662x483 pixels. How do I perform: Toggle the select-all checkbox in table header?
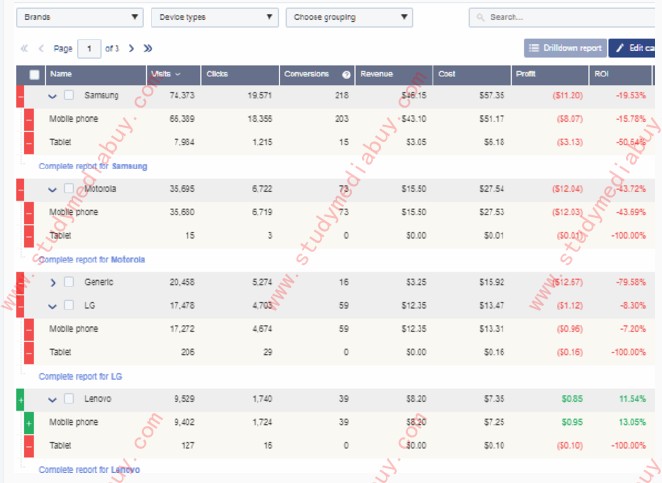(x=34, y=75)
